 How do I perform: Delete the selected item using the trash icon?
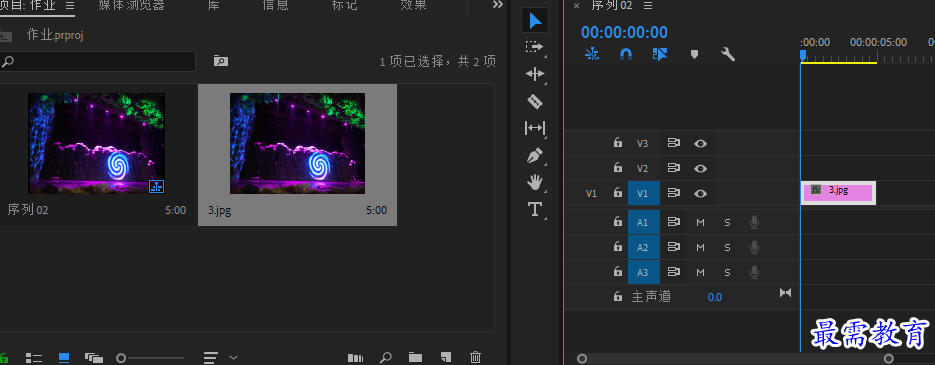tap(475, 357)
